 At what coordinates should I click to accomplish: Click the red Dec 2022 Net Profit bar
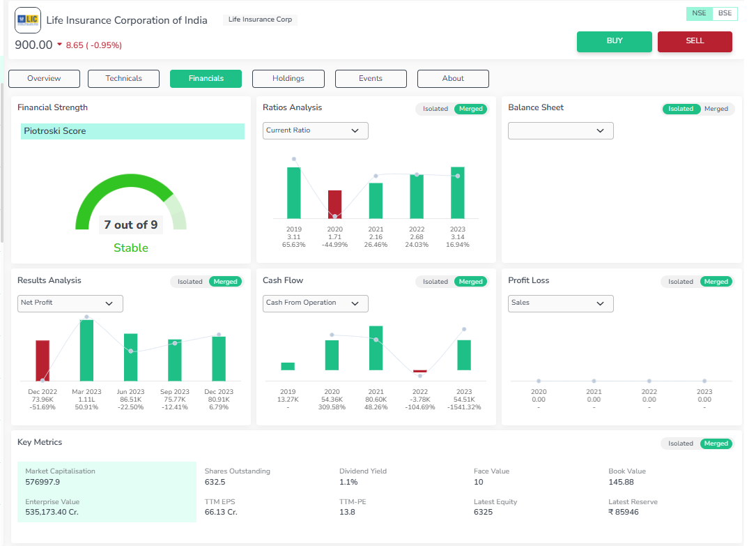pos(43,361)
